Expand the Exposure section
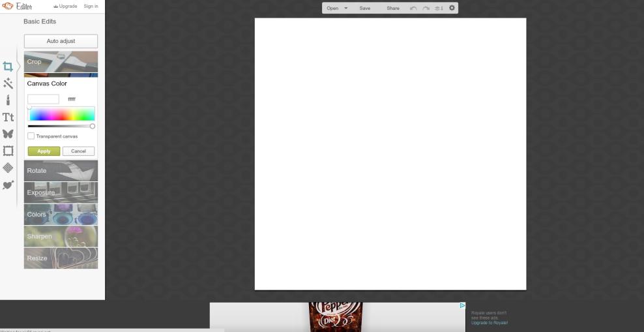 coord(61,192)
